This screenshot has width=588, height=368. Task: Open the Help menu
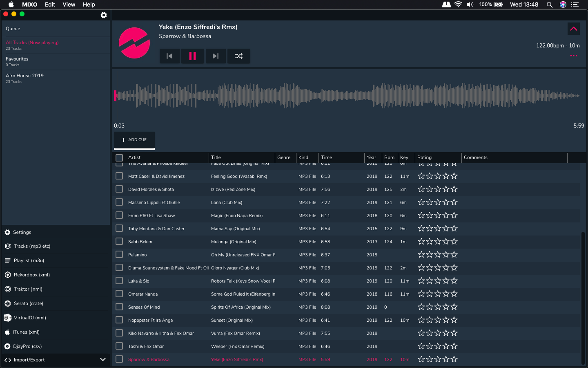[89, 4]
